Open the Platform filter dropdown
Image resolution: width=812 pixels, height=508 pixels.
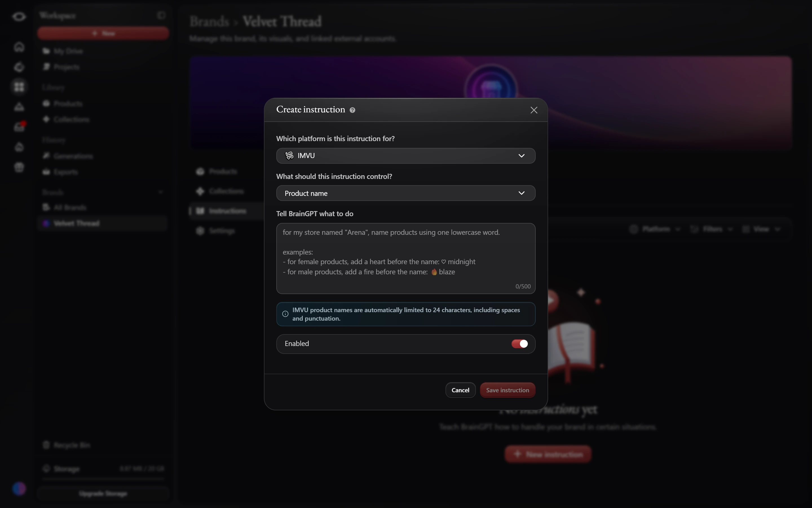click(x=655, y=229)
